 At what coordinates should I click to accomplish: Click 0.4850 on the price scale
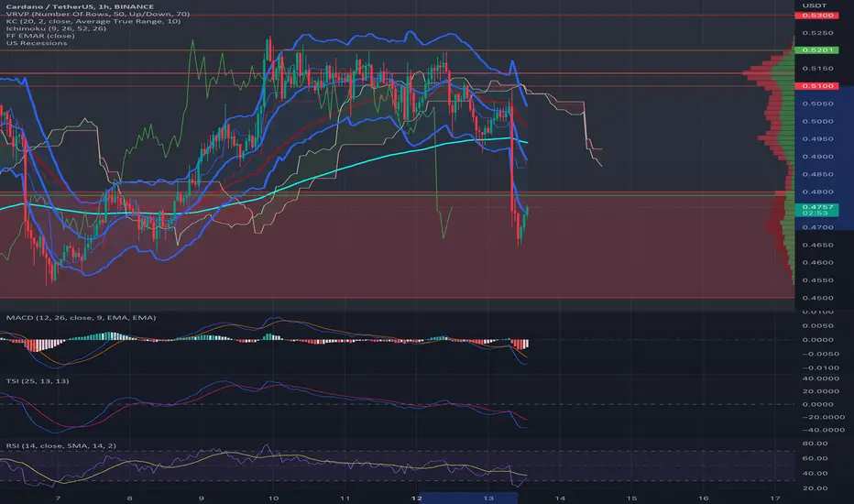click(817, 174)
